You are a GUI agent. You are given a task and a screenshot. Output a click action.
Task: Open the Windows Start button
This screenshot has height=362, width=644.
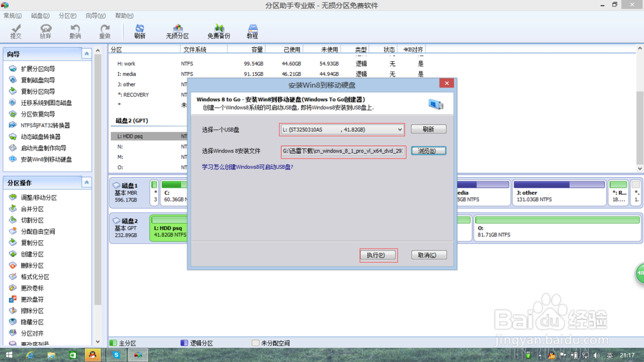click(9, 355)
